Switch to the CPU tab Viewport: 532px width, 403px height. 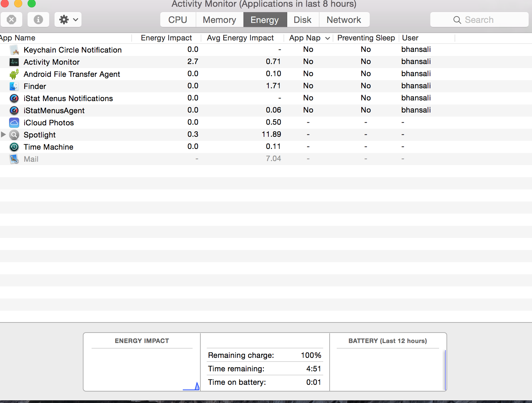[178, 20]
